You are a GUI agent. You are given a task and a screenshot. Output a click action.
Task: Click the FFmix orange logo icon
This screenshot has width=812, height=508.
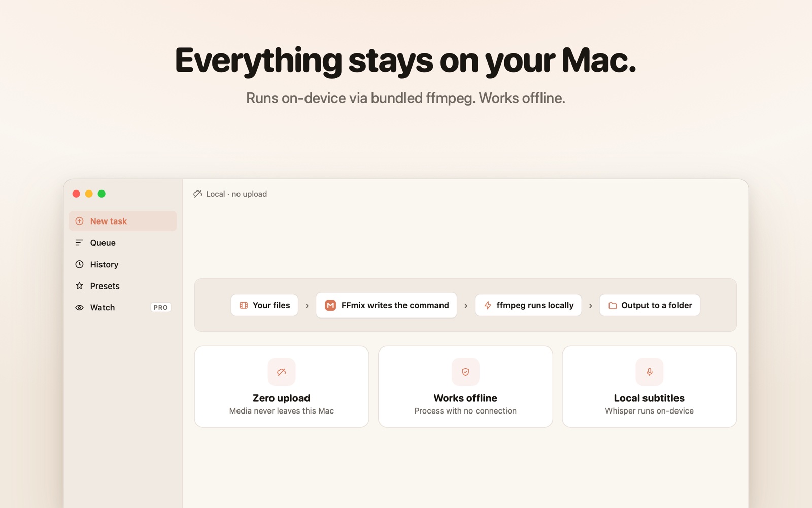(330, 305)
